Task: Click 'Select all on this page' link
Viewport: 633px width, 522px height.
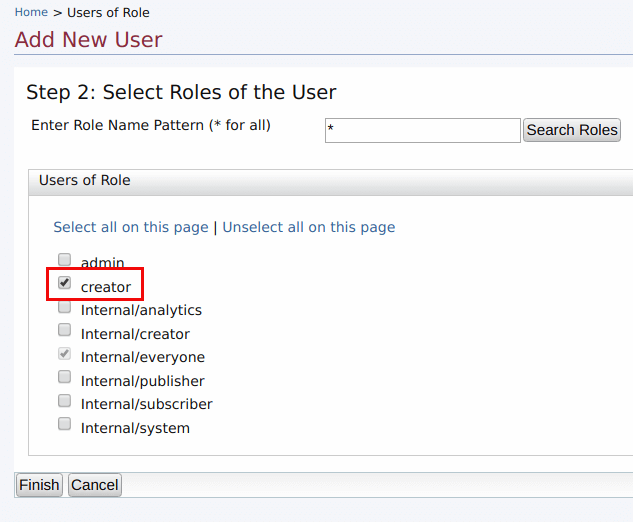Action: (x=131, y=227)
